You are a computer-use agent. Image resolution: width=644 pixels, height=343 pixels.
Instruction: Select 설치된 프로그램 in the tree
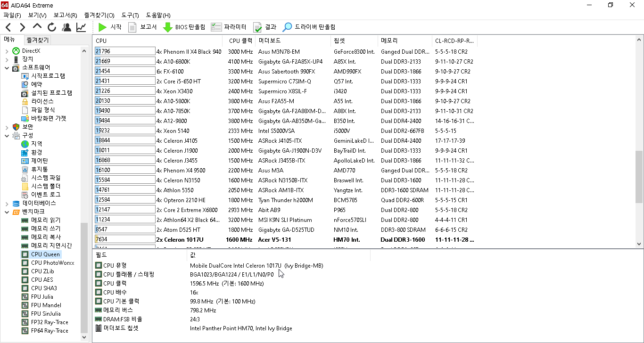coord(52,93)
